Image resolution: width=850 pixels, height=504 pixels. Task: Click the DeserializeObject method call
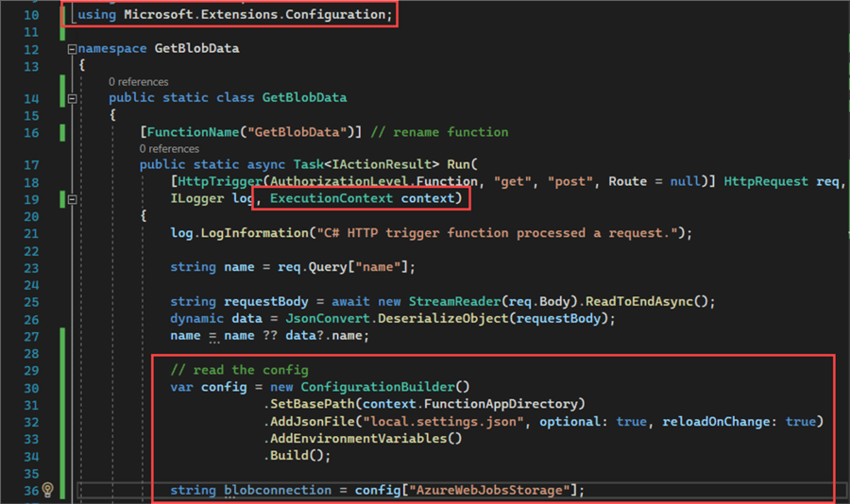[x=444, y=318]
